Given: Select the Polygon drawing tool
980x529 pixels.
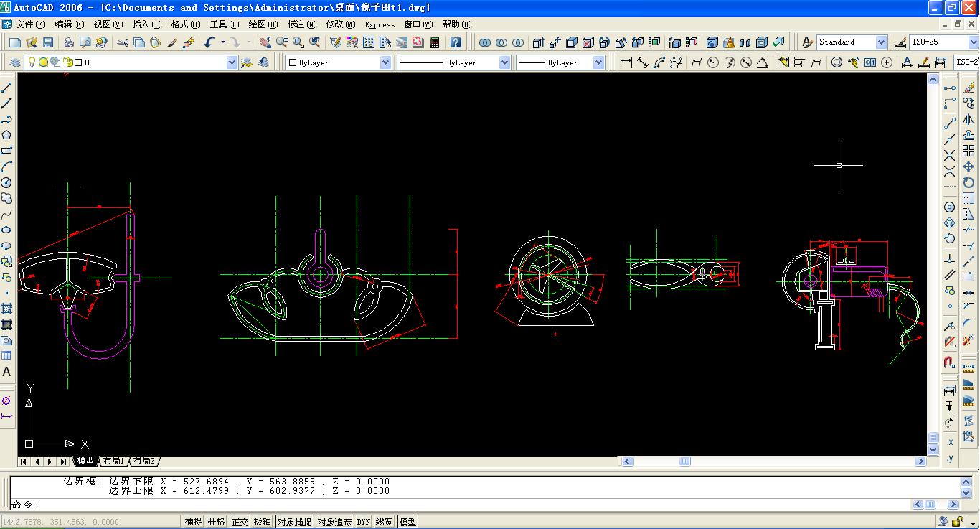Looking at the screenshot, I should click(6, 135).
